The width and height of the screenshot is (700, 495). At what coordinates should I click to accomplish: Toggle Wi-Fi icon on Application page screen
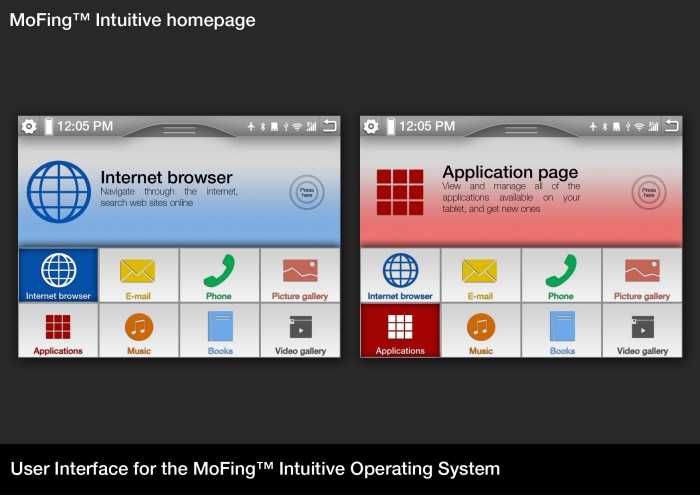639,127
